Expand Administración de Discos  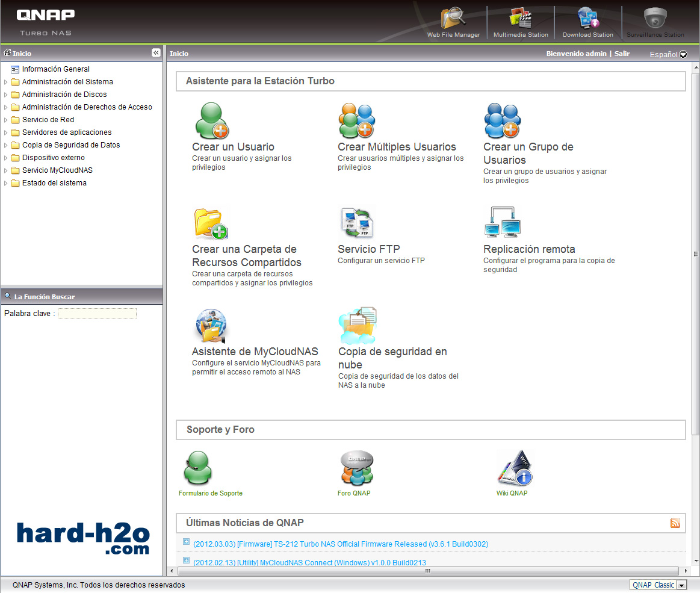coord(5,95)
